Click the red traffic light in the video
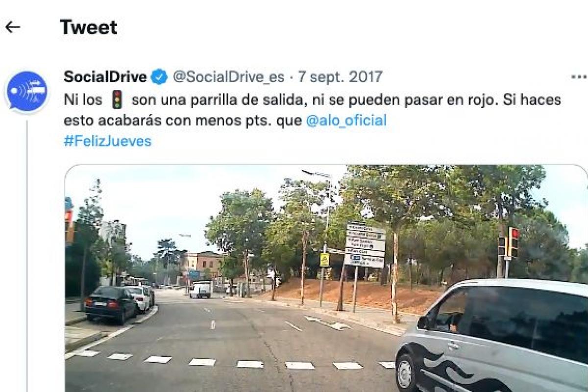Screen dimensions: 588x392 click(x=514, y=242)
